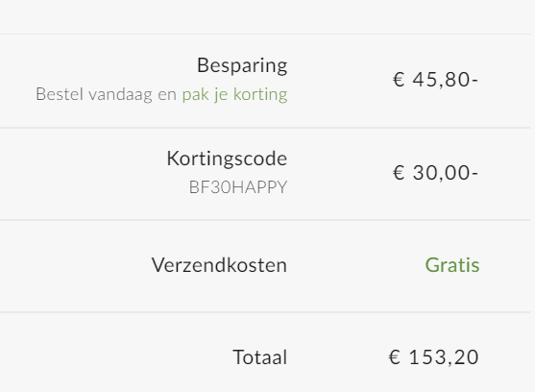The image size is (535, 392).
Task: Click the trailing minus sign after 30,00
Action: tap(474, 174)
